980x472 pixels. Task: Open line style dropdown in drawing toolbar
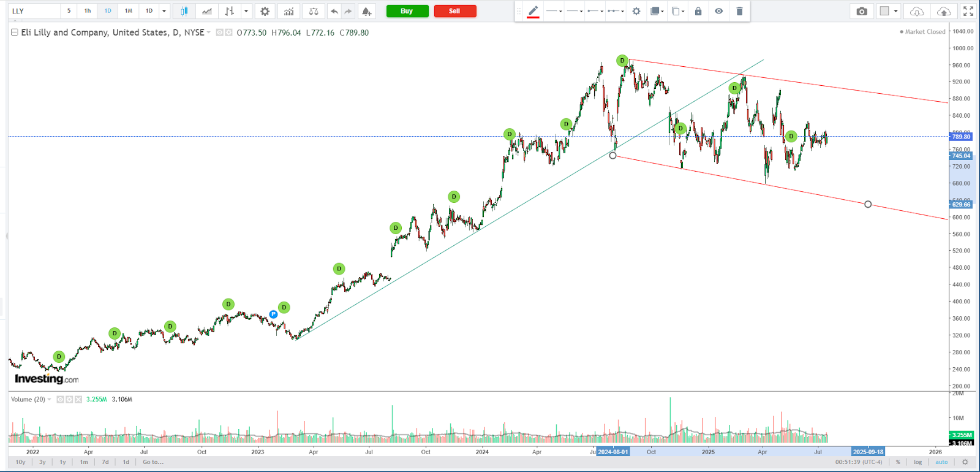point(554,11)
